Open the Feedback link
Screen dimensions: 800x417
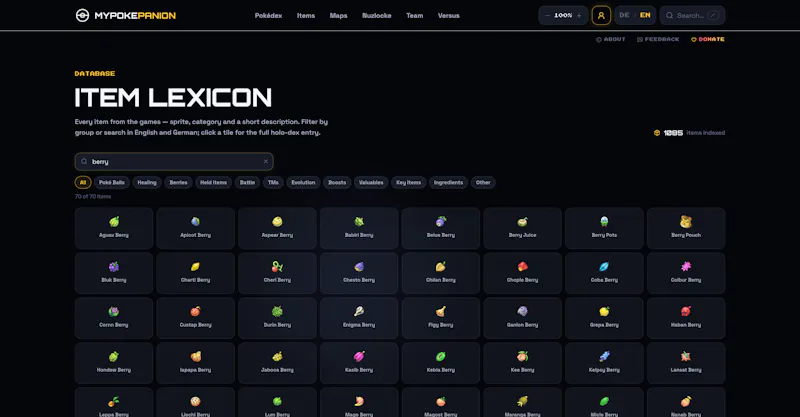pyautogui.click(x=658, y=39)
